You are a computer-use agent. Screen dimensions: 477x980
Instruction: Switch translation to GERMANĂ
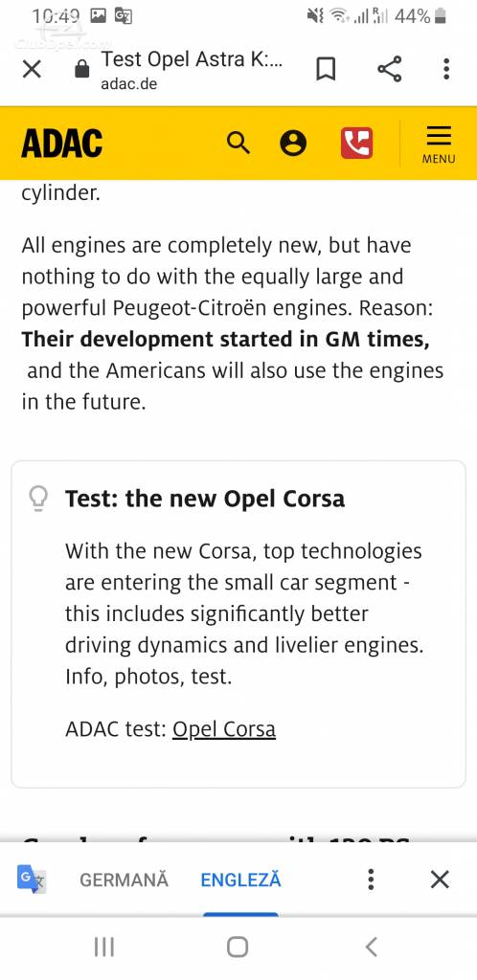124,880
